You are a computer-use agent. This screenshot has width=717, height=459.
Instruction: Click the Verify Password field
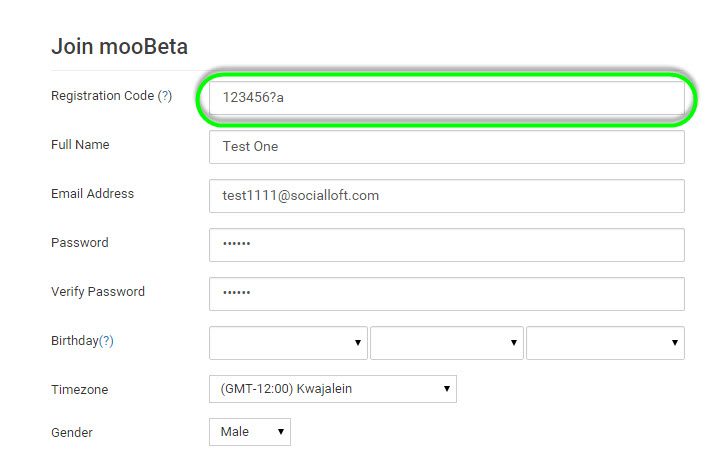[447, 294]
